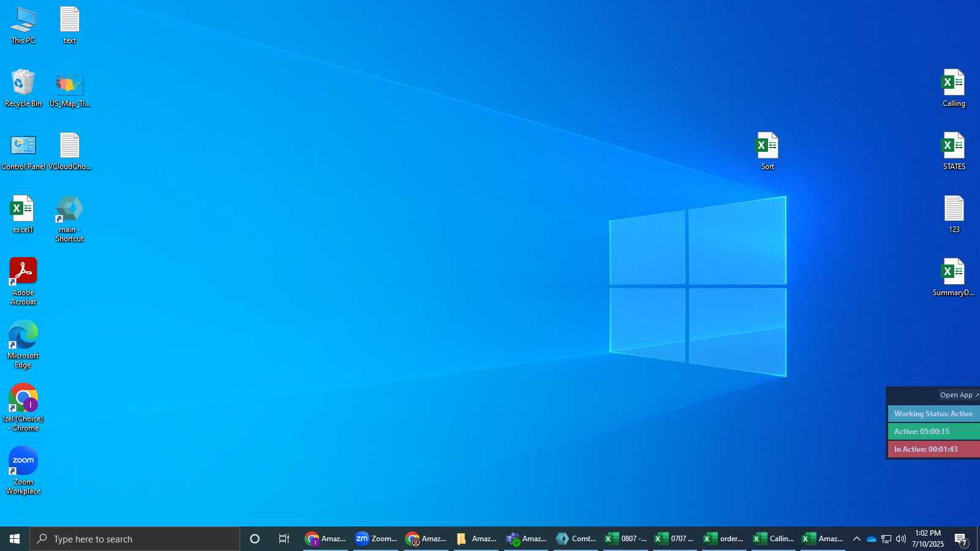
Task: Switch to Comt... taskbar application
Action: (576, 539)
